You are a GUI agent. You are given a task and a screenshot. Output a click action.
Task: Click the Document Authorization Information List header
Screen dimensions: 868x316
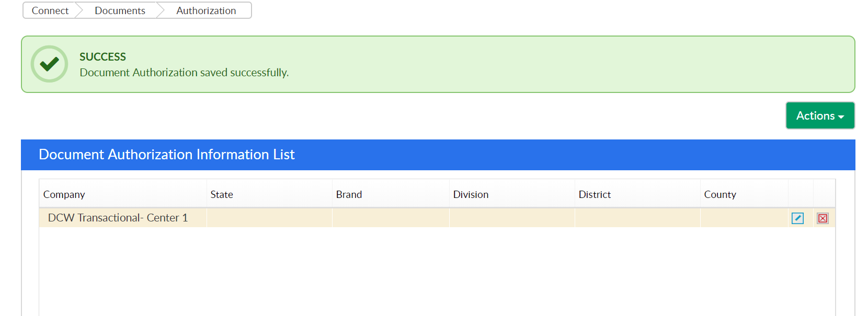coord(167,155)
